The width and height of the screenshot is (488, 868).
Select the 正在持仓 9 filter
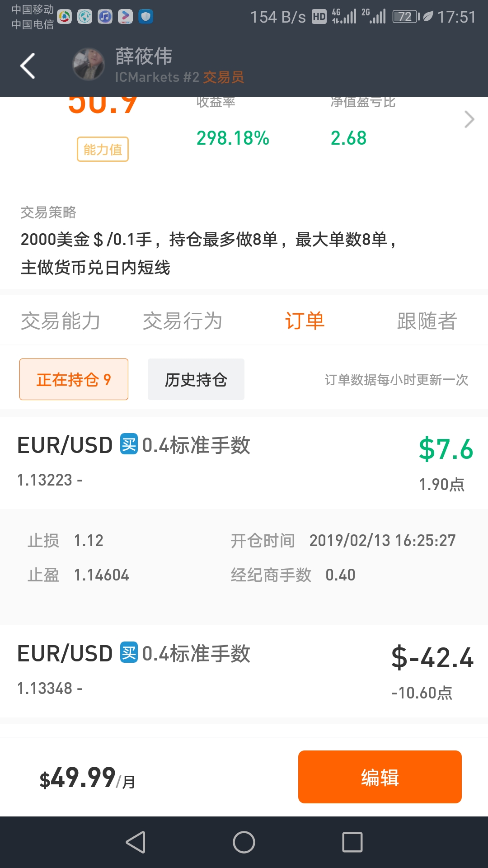tap(74, 379)
